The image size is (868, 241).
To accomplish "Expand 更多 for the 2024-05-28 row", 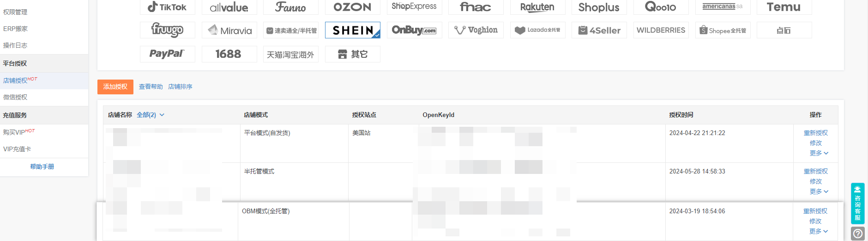I will [819, 192].
